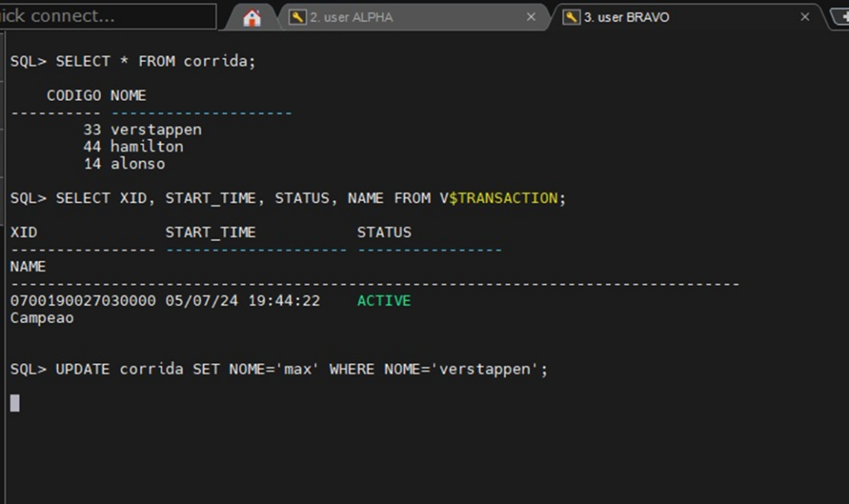Click the START_TIME value 05/07/24 19:44:22
This screenshot has height=504, width=849.
click(242, 301)
